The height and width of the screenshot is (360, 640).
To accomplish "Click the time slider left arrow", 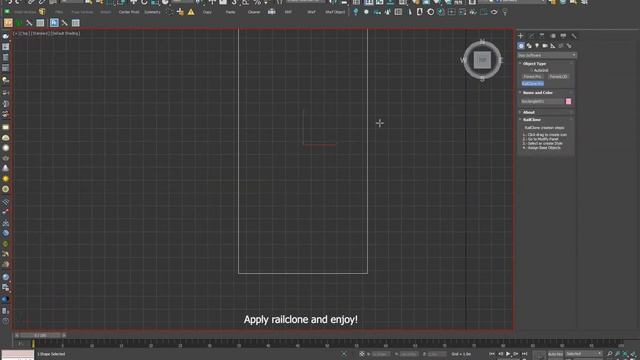I will point(17,336).
